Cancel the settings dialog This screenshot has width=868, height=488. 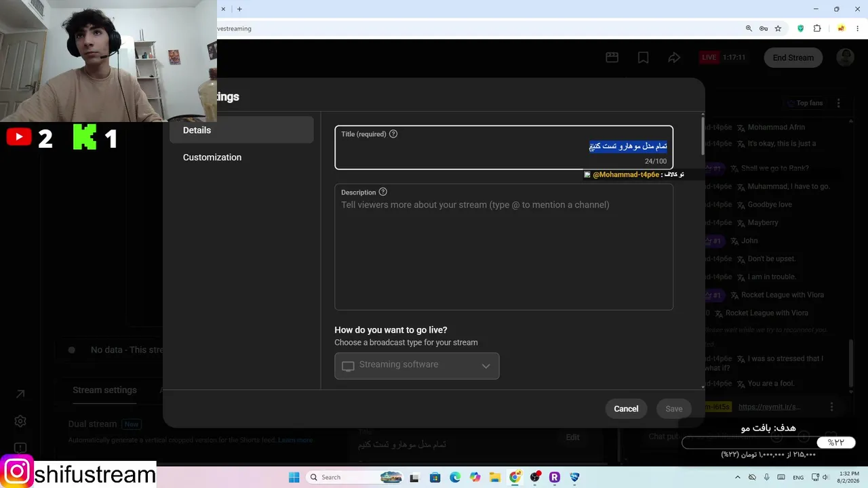pyautogui.click(x=626, y=409)
